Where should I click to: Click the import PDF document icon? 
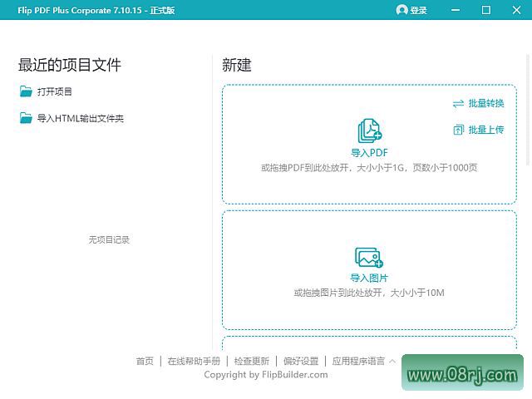click(369, 131)
